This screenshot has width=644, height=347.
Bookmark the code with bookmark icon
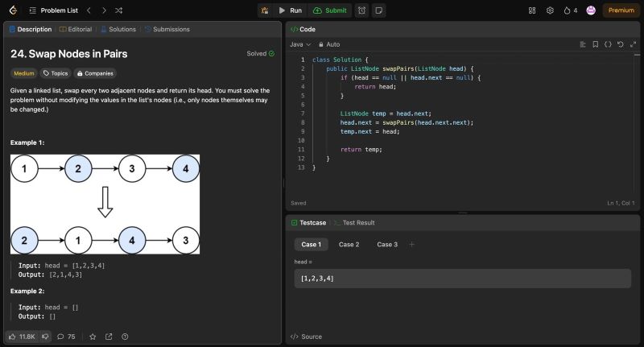click(x=595, y=44)
